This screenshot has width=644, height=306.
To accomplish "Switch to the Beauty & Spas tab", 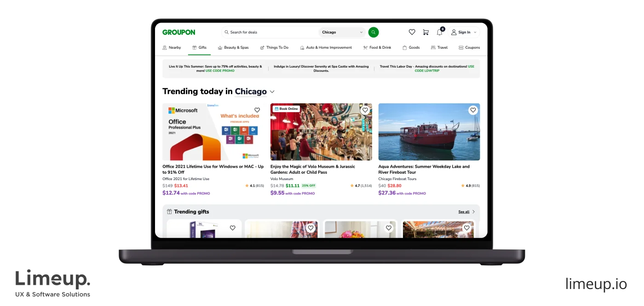I will coord(233,47).
